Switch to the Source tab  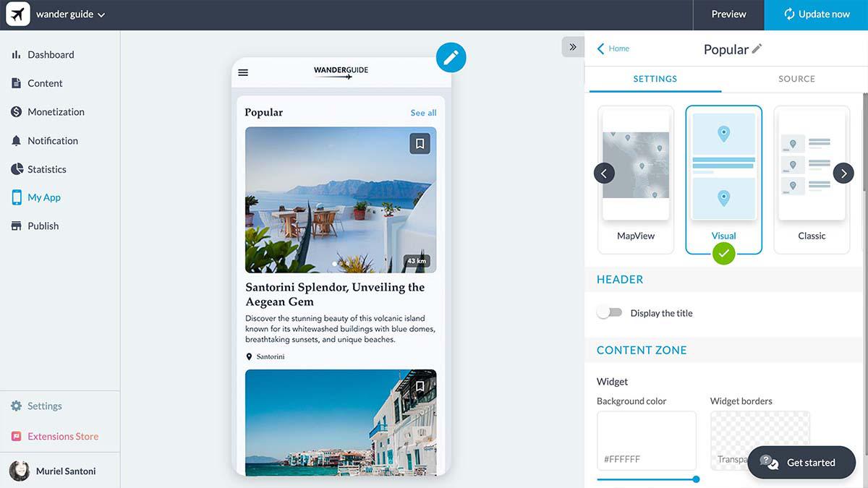click(x=796, y=79)
